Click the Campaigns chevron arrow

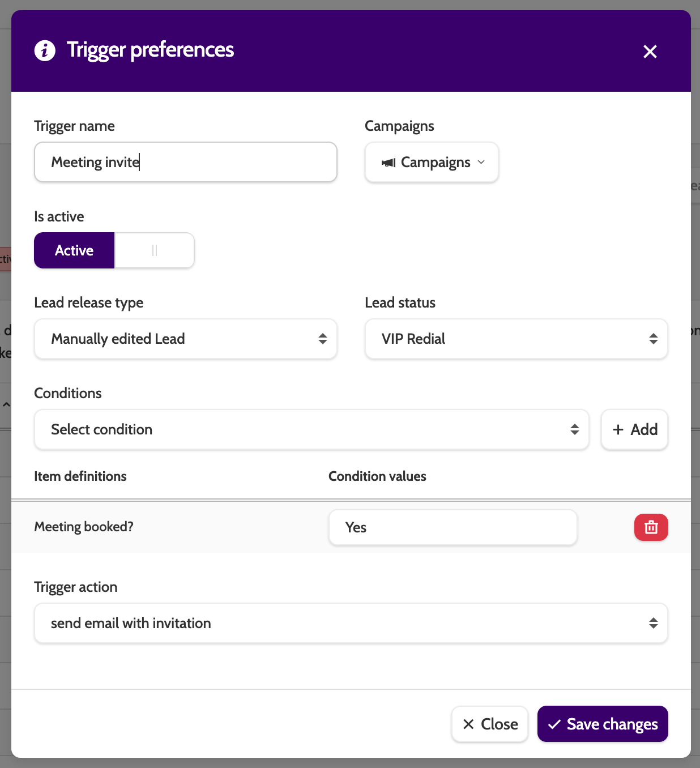tap(481, 163)
